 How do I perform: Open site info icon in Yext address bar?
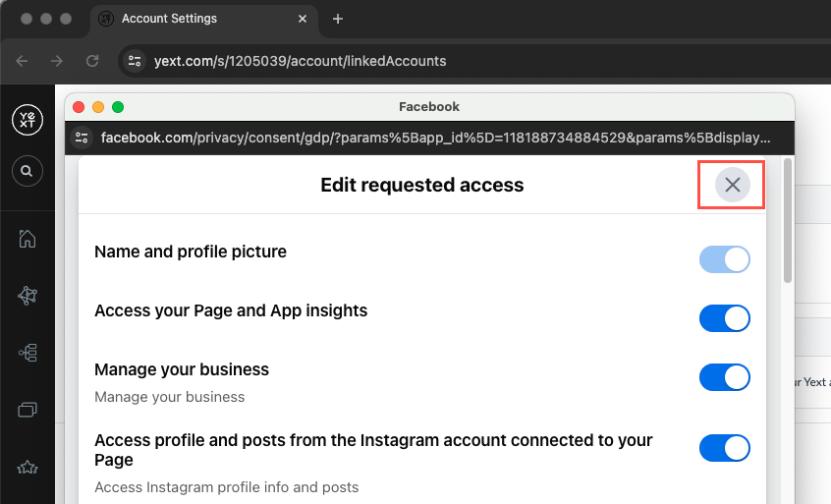[x=135, y=61]
